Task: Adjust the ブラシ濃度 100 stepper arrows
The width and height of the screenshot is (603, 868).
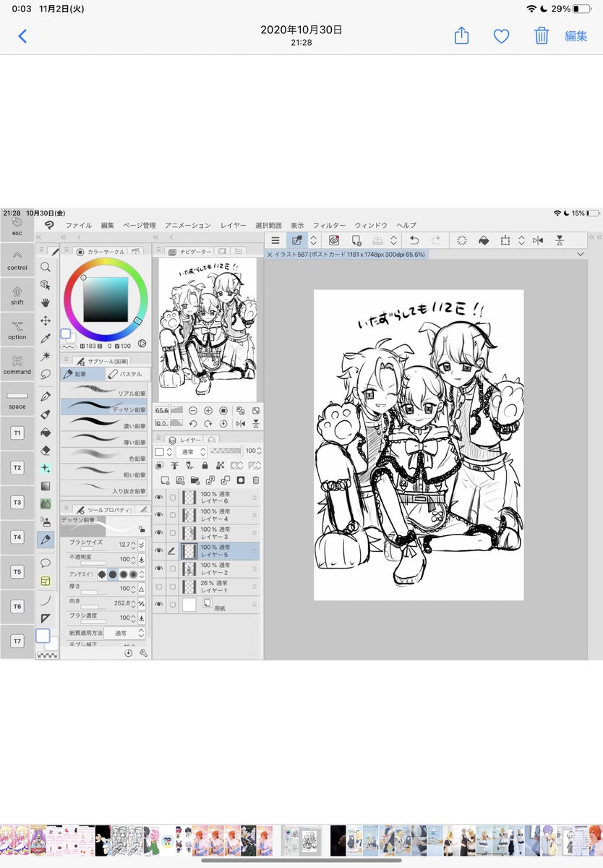Action: pos(133,618)
